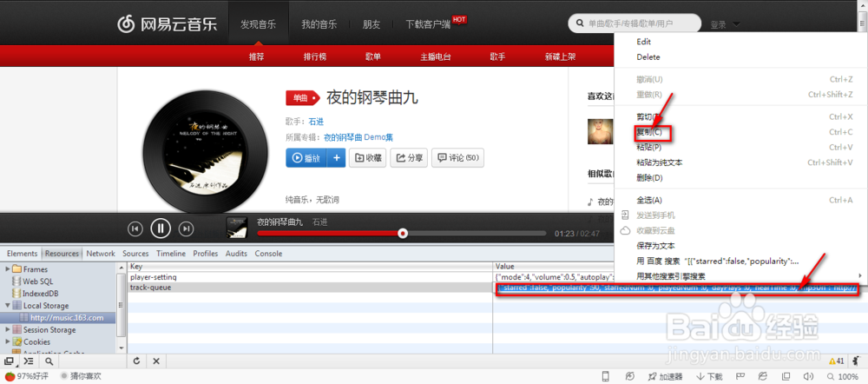Choose 用 百度 搜索 from the context menu
This screenshot has height=384, width=868.
pyautogui.click(x=718, y=261)
